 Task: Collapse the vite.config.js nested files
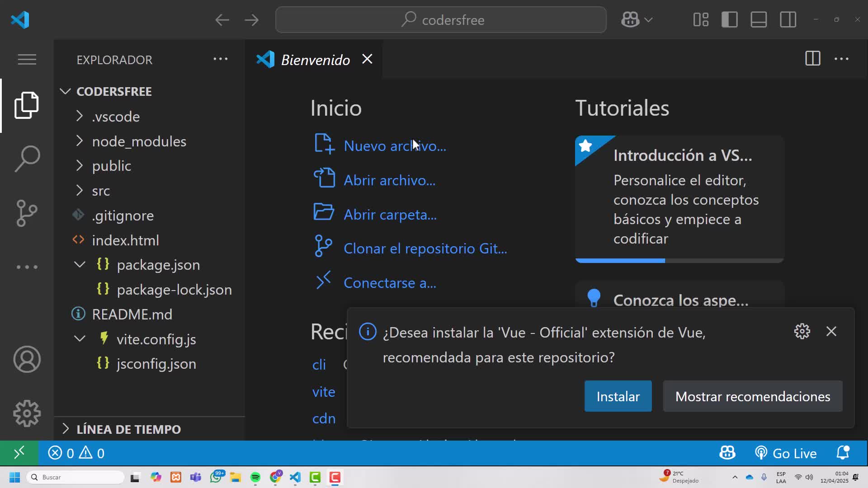click(80, 338)
